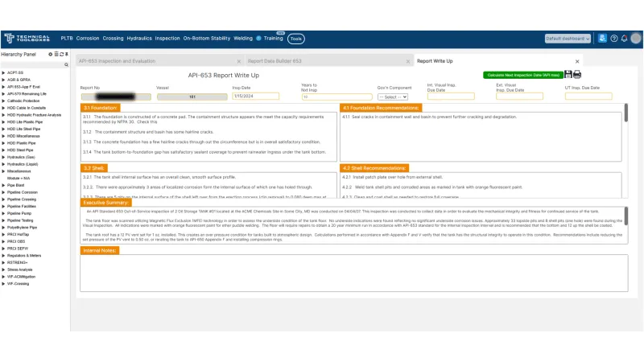The image size is (644, 362).
Task: Open the Hydraulics menu
Action: [139, 38]
